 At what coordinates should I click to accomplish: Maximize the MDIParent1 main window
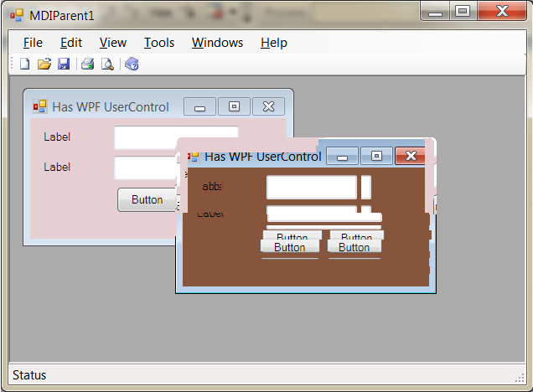pyautogui.click(x=463, y=11)
